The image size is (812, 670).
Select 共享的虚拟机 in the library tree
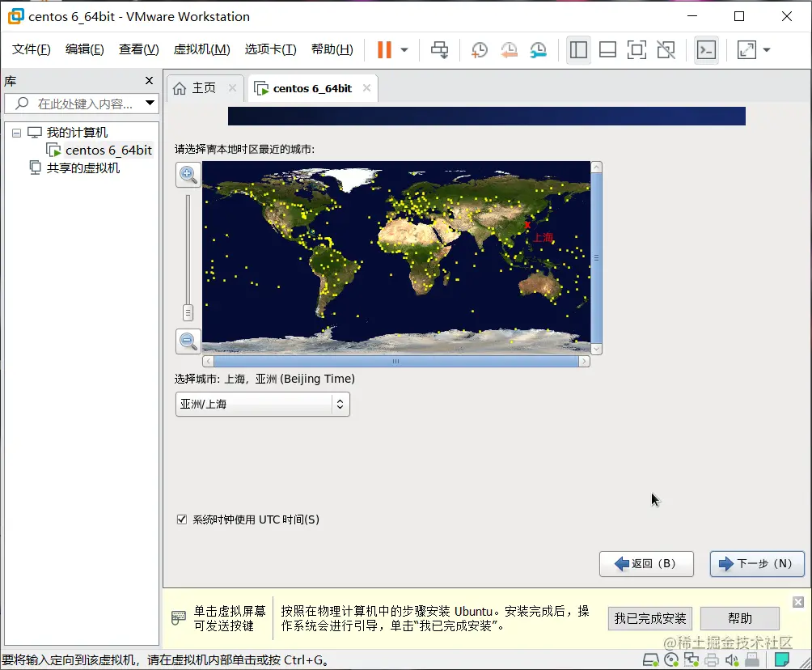[x=82, y=167]
